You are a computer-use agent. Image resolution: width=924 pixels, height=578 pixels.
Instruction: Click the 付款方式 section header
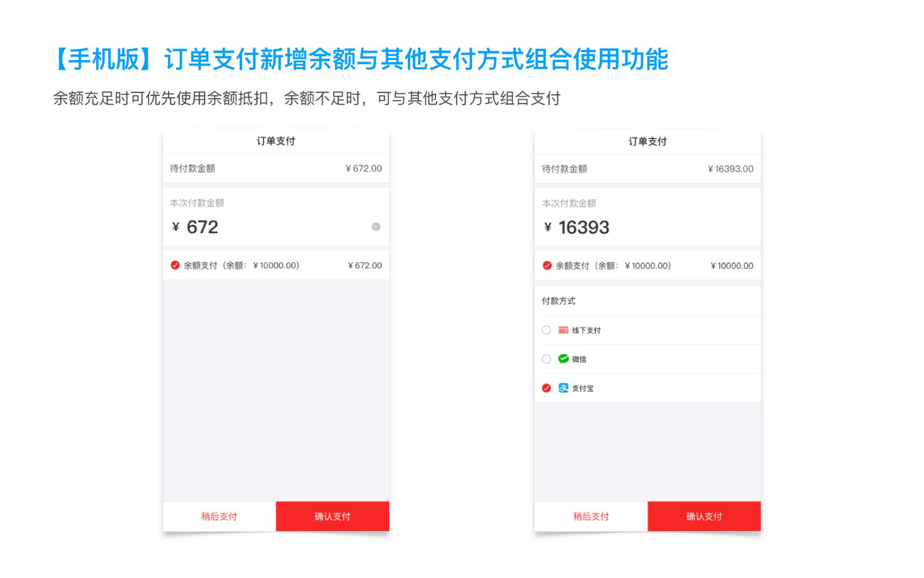click(558, 301)
